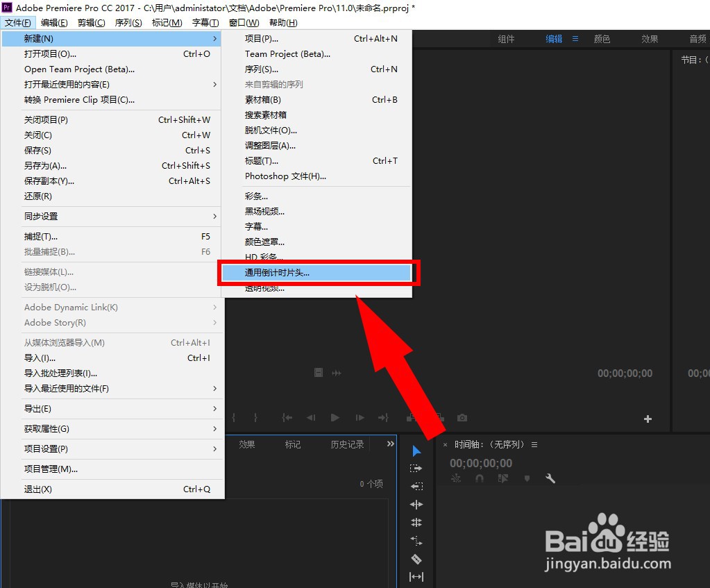Click Export Frame camera icon
The height and width of the screenshot is (588, 710).
coord(462,418)
